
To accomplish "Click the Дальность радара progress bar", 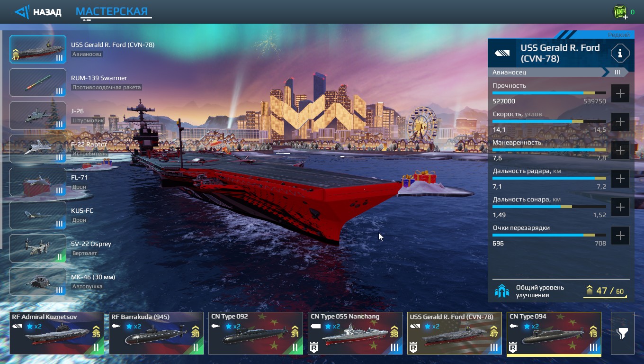I will (x=549, y=178).
